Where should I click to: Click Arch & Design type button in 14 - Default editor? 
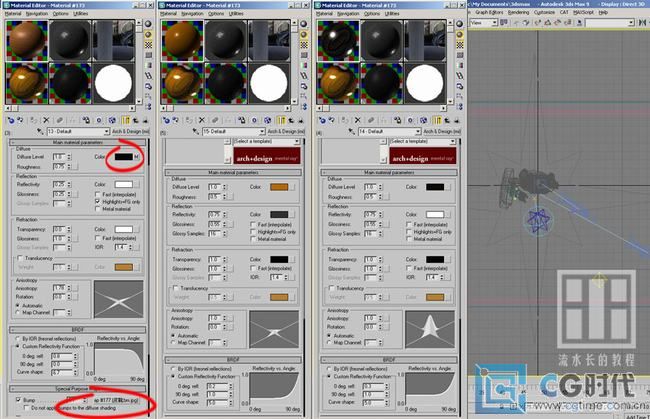[442, 131]
